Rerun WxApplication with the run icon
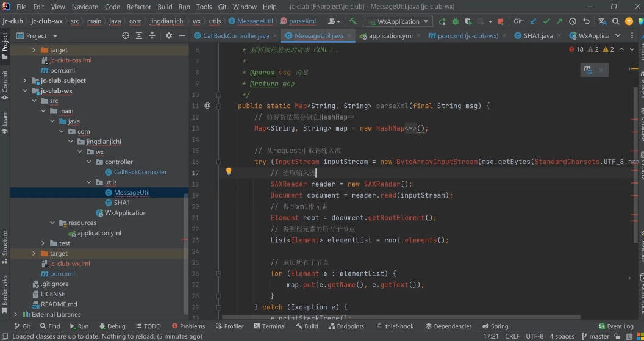 pyautogui.click(x=442, y=21)
